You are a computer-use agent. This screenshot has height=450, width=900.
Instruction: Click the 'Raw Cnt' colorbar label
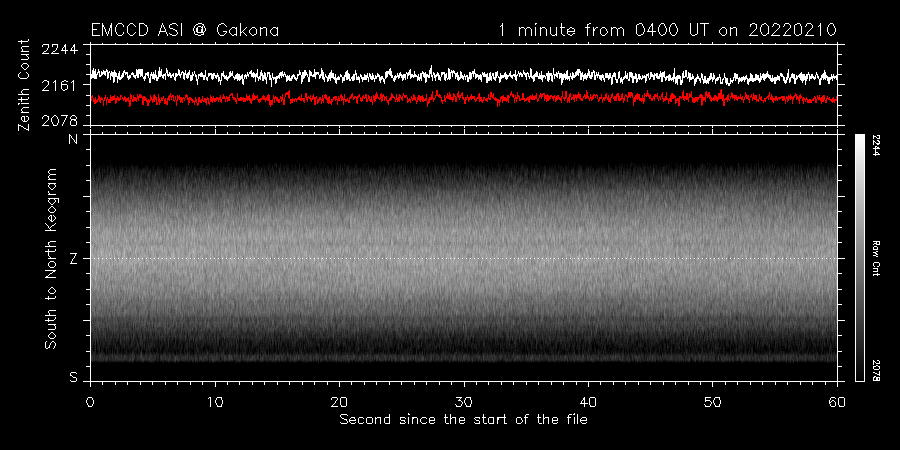tap(876, 258)
